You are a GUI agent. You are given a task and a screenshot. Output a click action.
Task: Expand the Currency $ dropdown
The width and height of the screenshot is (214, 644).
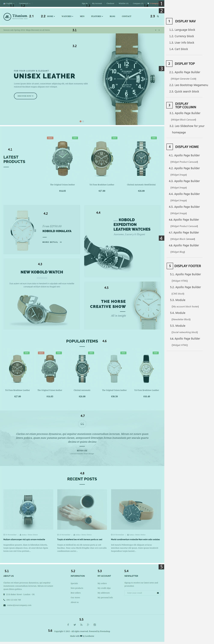[x=24, y=3]
